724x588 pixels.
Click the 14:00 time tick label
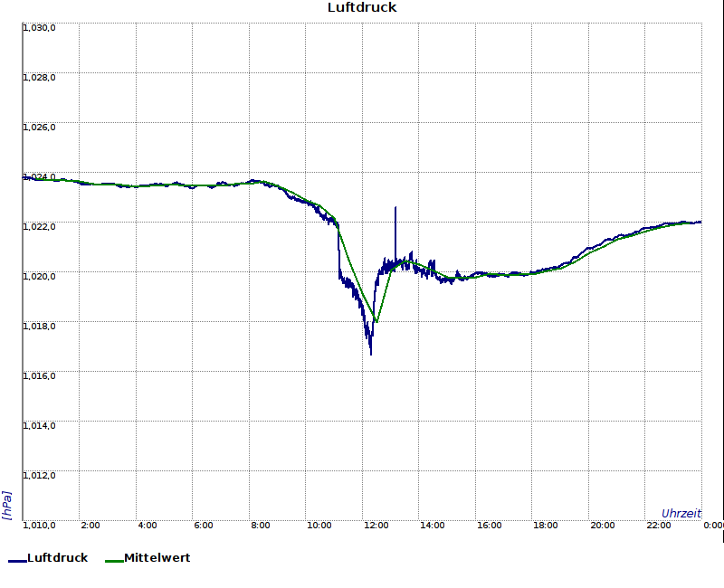click(433, 526)
